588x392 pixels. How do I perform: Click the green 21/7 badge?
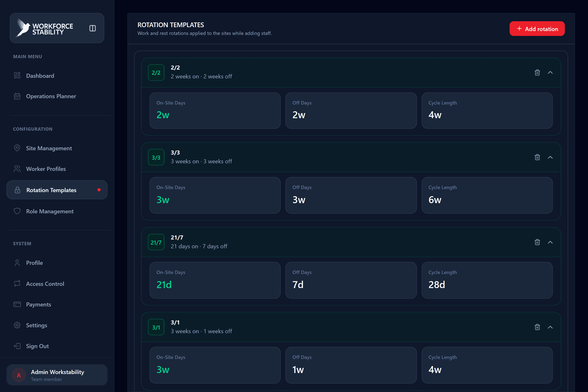[x=156, y=242]
